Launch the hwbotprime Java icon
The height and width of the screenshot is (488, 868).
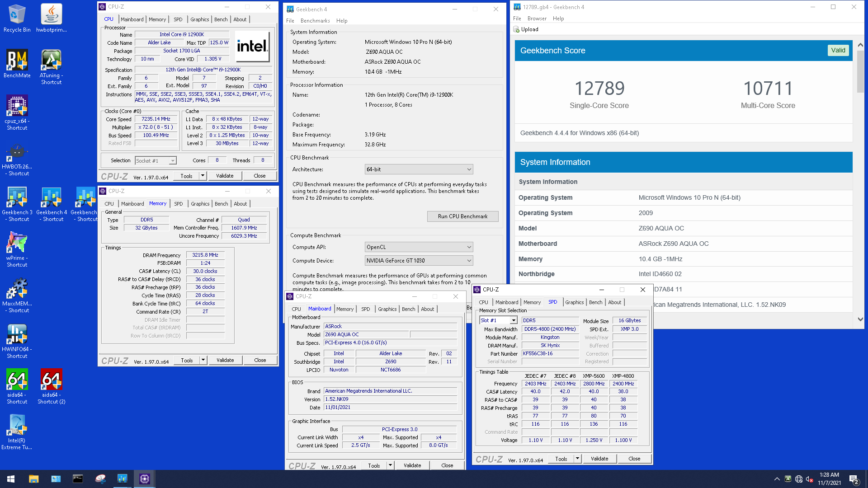pos(51,18)
